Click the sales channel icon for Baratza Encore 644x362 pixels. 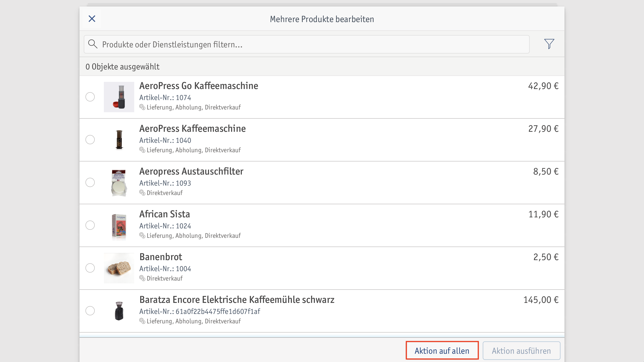click(142, 321)
